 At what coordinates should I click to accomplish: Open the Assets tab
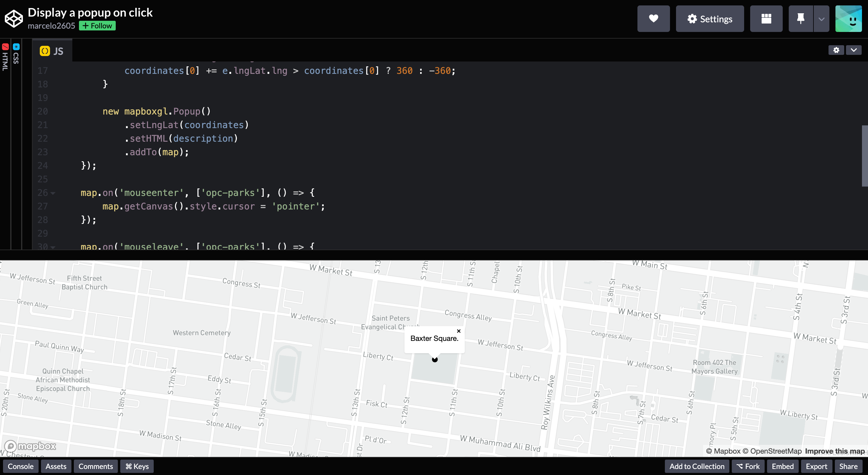56,466
